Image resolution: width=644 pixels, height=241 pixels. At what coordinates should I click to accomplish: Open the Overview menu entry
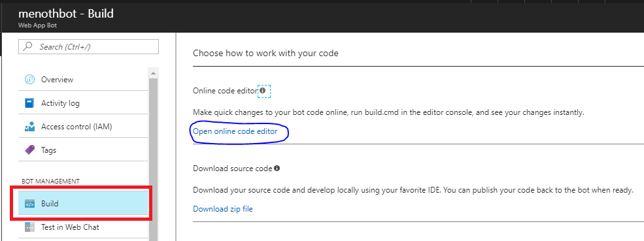[83, 79]
